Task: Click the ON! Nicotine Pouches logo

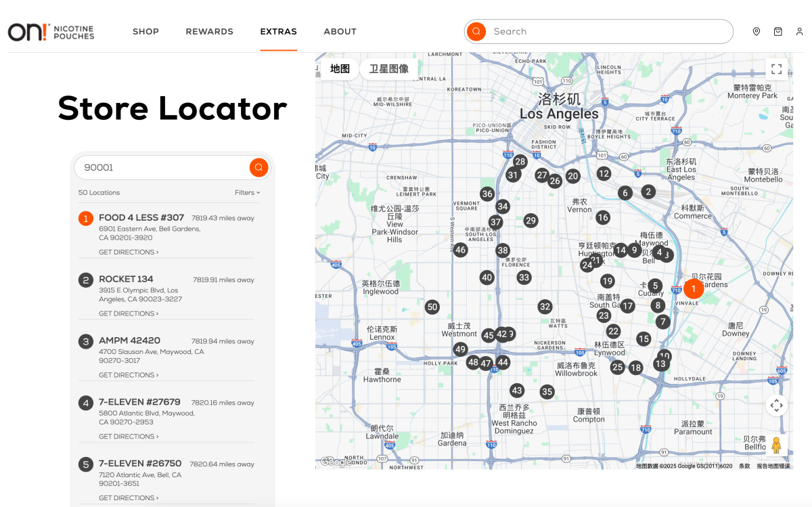Action: [x=51, y=32]
